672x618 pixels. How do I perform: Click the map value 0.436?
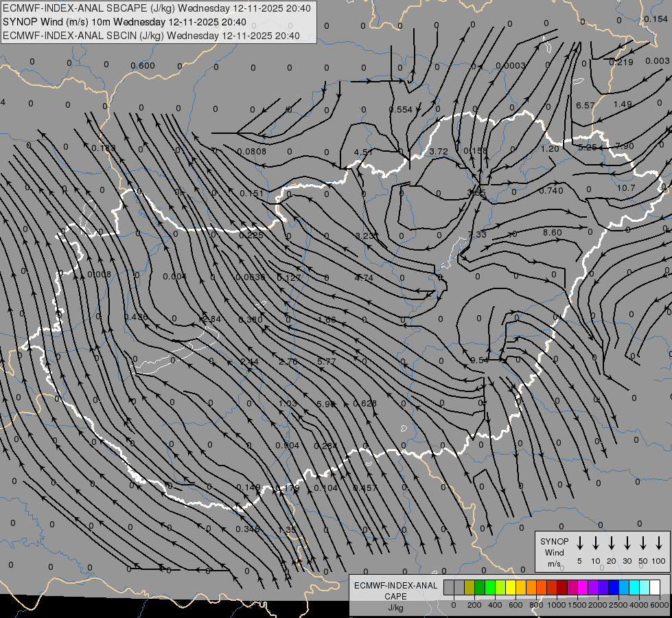(136, 317)
